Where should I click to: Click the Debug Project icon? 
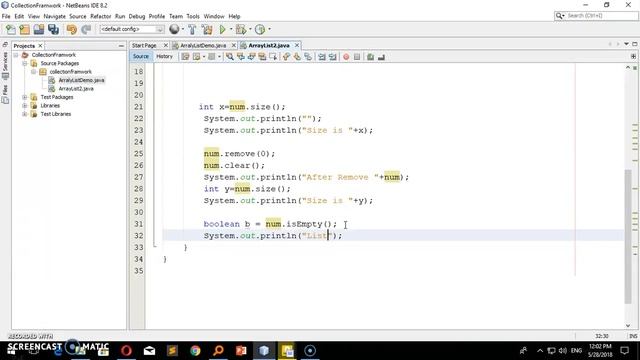click(241, 29)
